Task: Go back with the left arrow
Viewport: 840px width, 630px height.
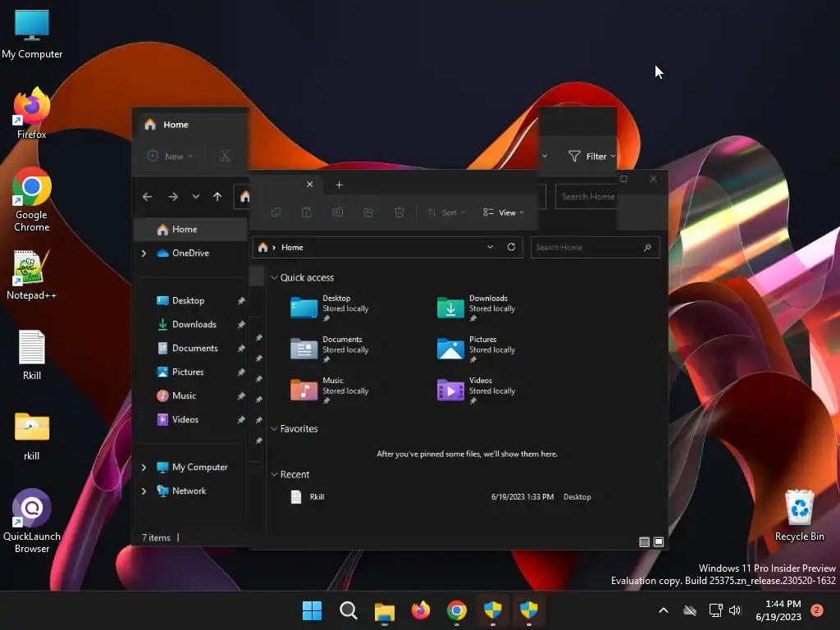Action: 148,197
